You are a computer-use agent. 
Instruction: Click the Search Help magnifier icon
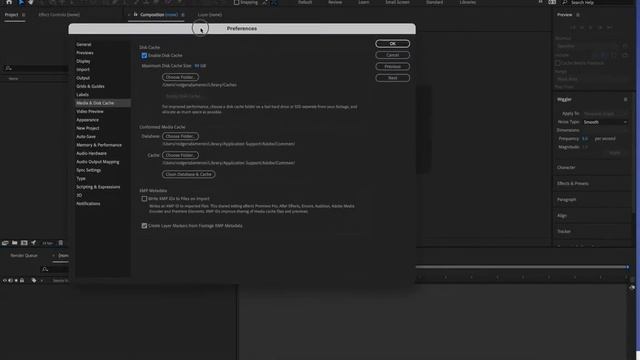[x=564, y=2]
